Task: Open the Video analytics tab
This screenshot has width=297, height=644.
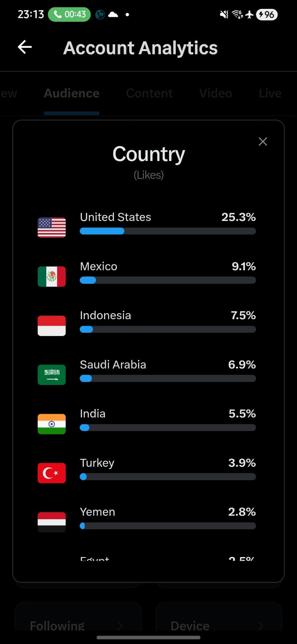Action: (x=216, y=93)
